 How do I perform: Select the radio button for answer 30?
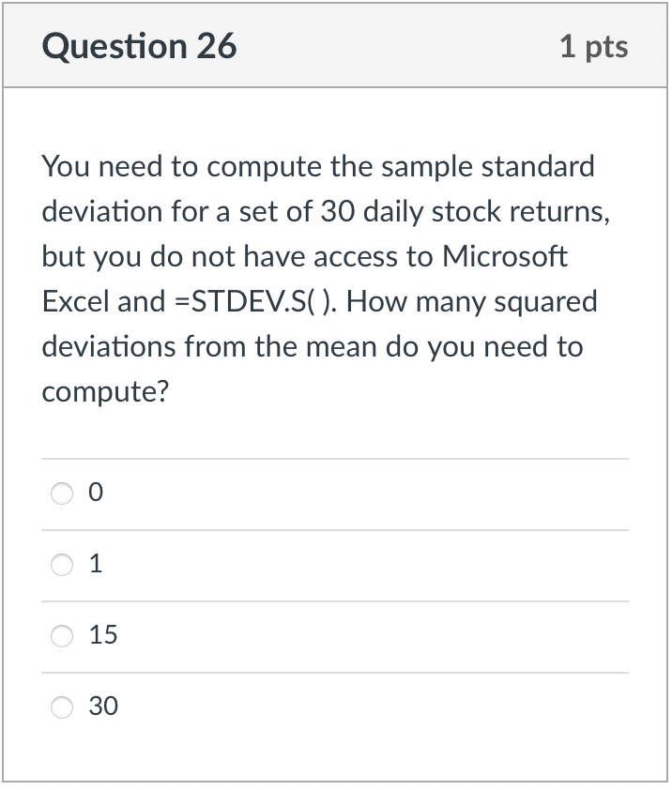(62, 706)
